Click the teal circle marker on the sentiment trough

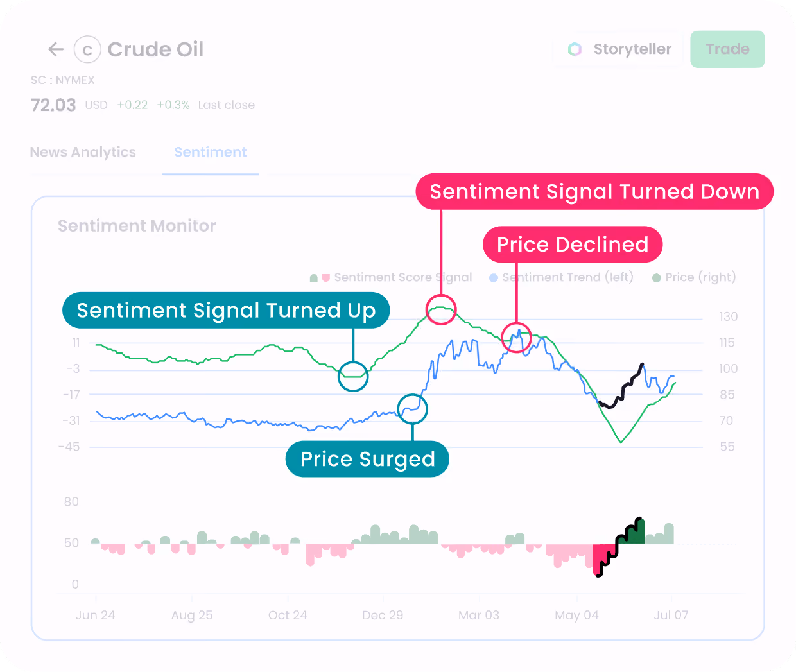point(353,376)
